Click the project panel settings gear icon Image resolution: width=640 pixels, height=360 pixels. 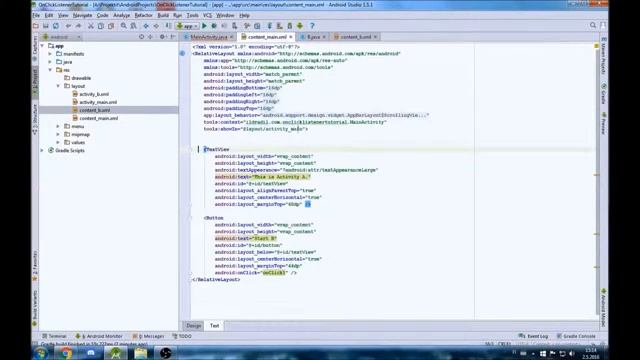(162, 37)
